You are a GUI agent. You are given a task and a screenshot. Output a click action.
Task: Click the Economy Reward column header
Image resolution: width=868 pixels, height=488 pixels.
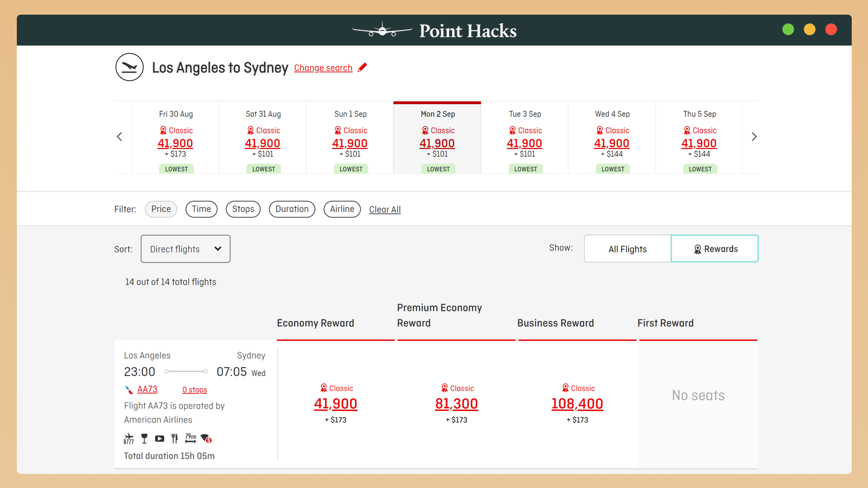(x=316, y=323)
